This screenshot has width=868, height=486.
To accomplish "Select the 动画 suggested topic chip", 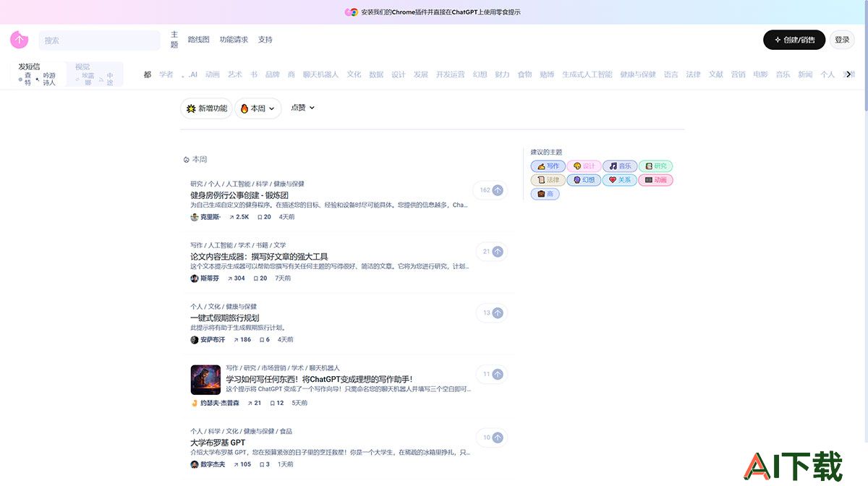I will [655, 180].
